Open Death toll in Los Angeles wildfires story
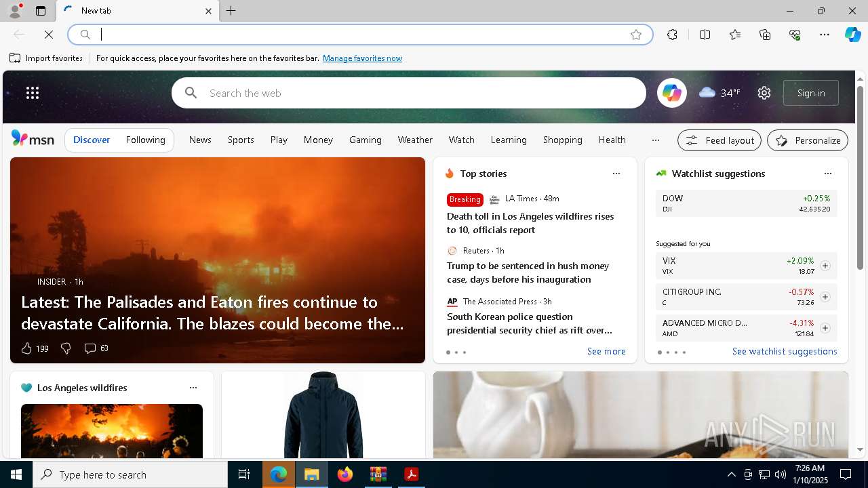The image size is (868, 488). (530, 223)
